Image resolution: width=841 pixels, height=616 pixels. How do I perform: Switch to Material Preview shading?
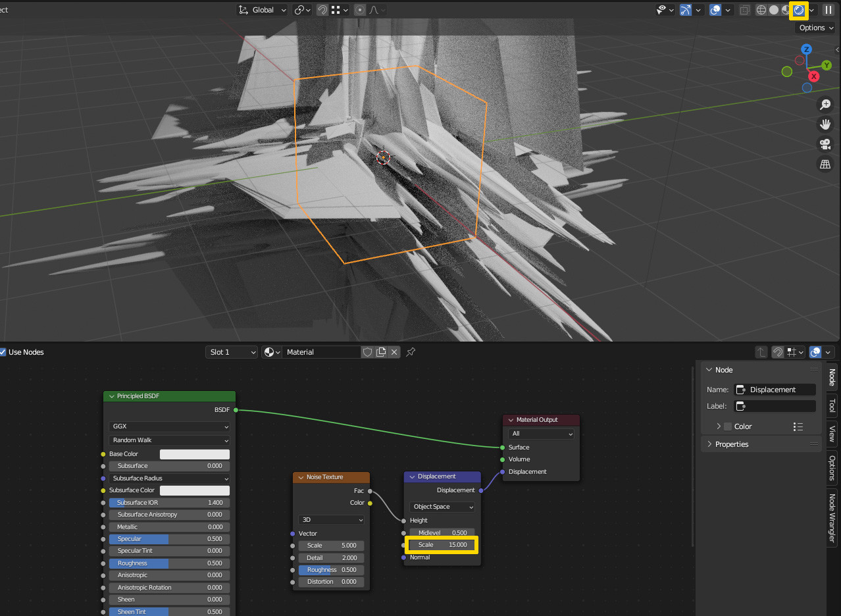785,10
